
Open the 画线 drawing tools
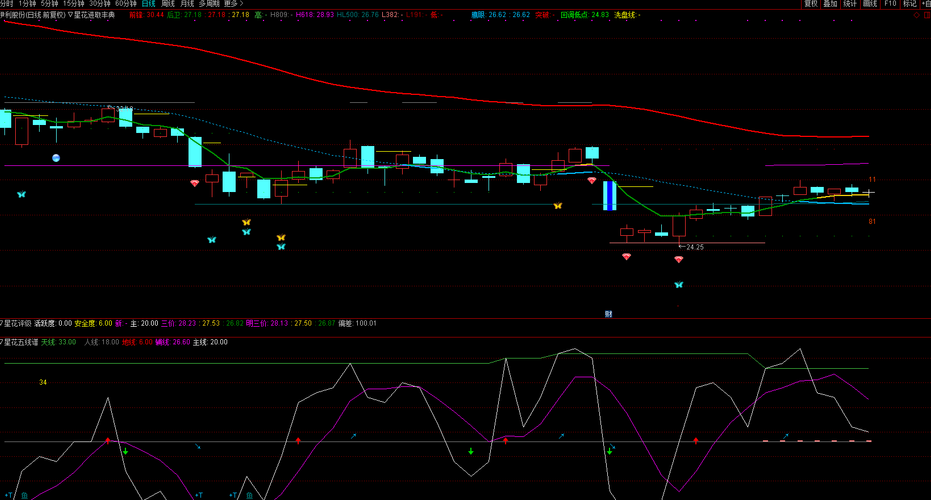tap(870, 4)
